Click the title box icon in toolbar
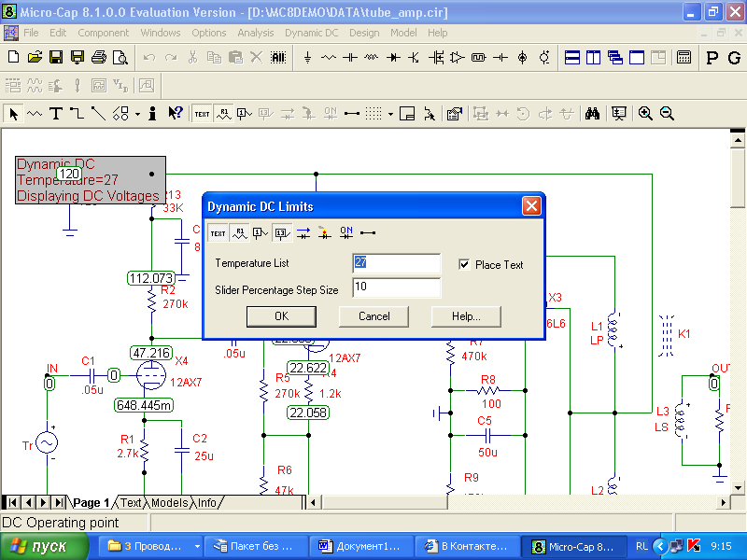747x560 pixels. coord(407,114)
